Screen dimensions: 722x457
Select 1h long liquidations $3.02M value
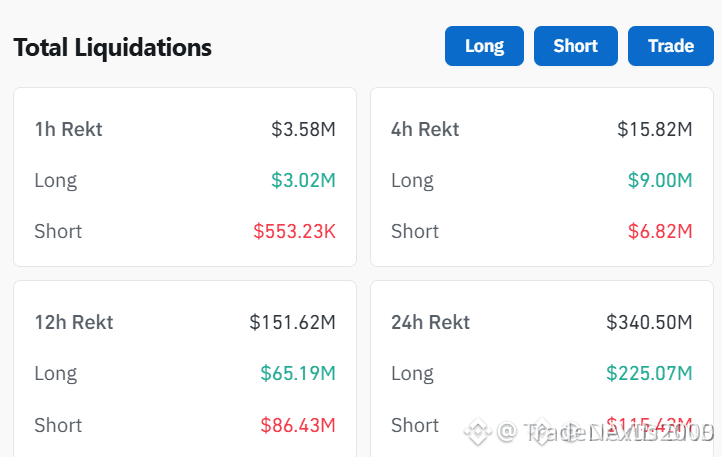(x=303, y=180)
